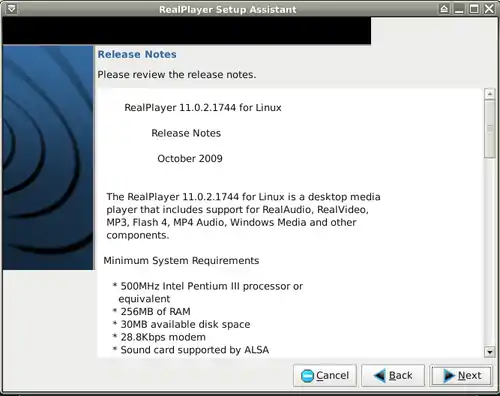Viewport: 500px width, 396px height.
Task: Click empty scrollbar track below the thumb
Action: point(490,252)
